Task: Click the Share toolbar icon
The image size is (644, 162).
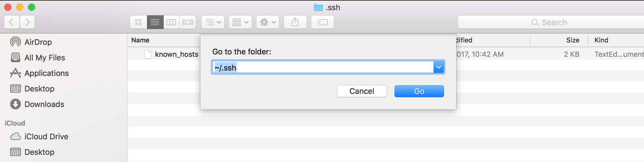Action: pyautogui.click(x=295, y=22)
